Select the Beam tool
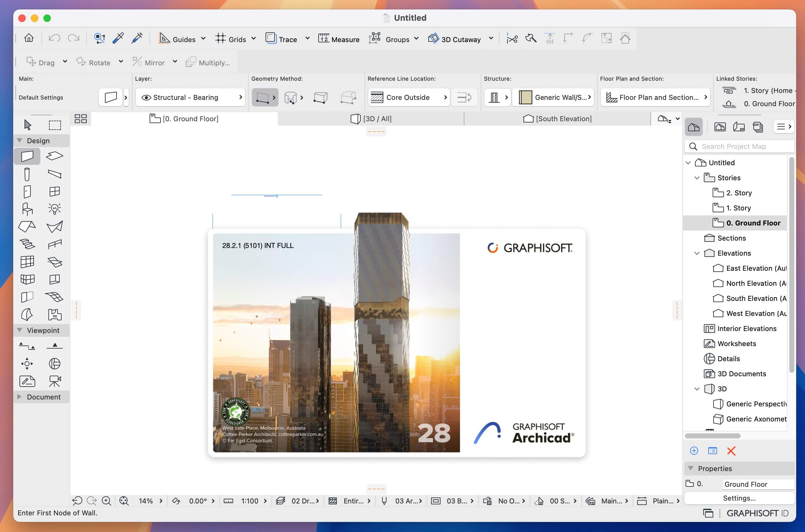 tap(55, 174)
